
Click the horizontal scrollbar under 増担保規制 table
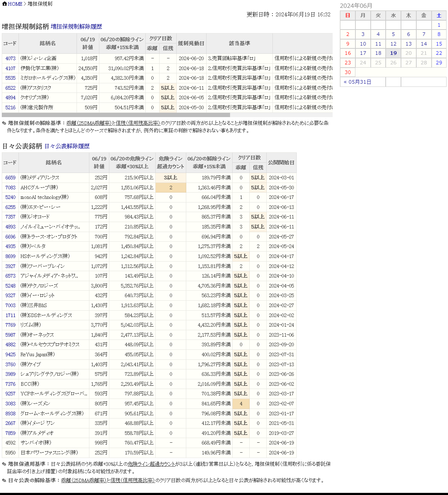pos(116,115)
